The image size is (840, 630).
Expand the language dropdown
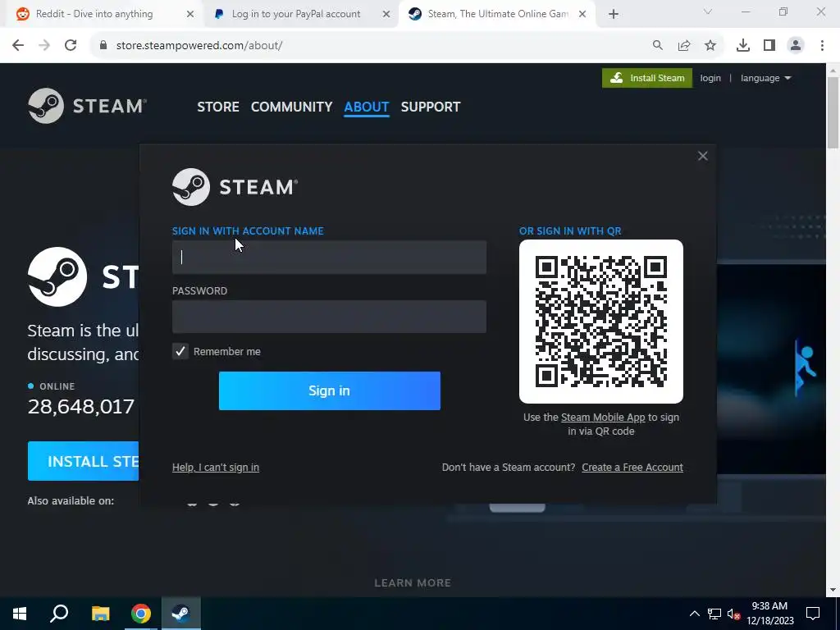[765, 78]
